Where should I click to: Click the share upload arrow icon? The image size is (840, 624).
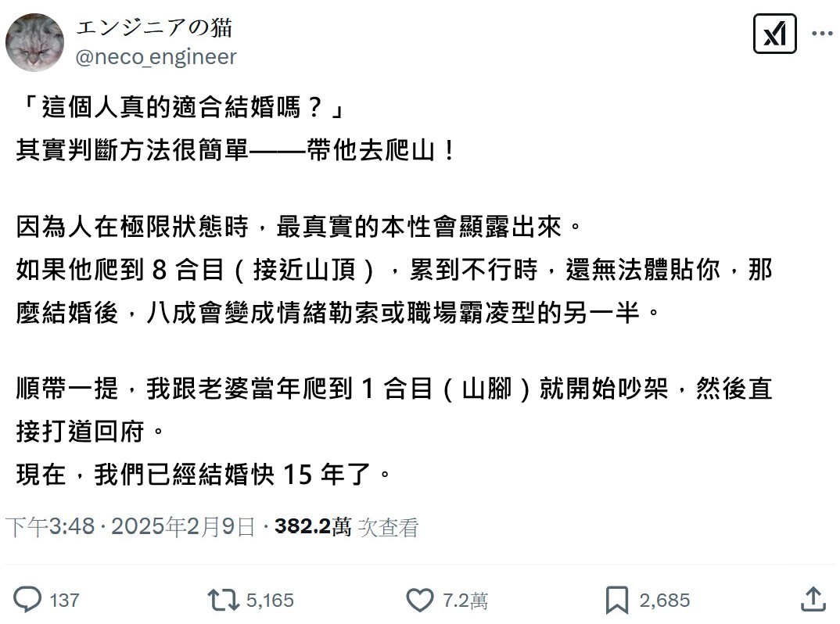813,600
